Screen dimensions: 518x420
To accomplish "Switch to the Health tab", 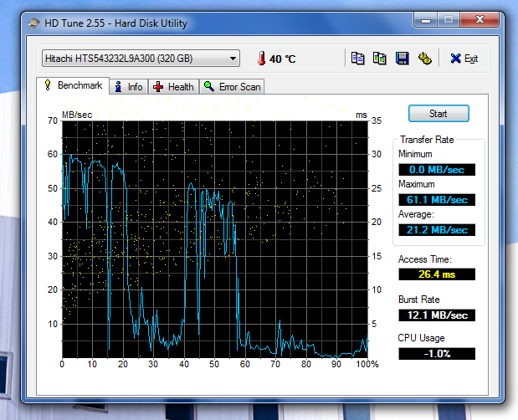I will point(173,86).
